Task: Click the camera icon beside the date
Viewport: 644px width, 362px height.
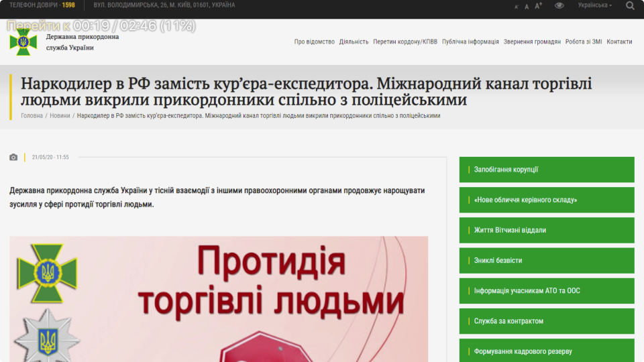Action: pyautogui.click(x=13, y=157)
